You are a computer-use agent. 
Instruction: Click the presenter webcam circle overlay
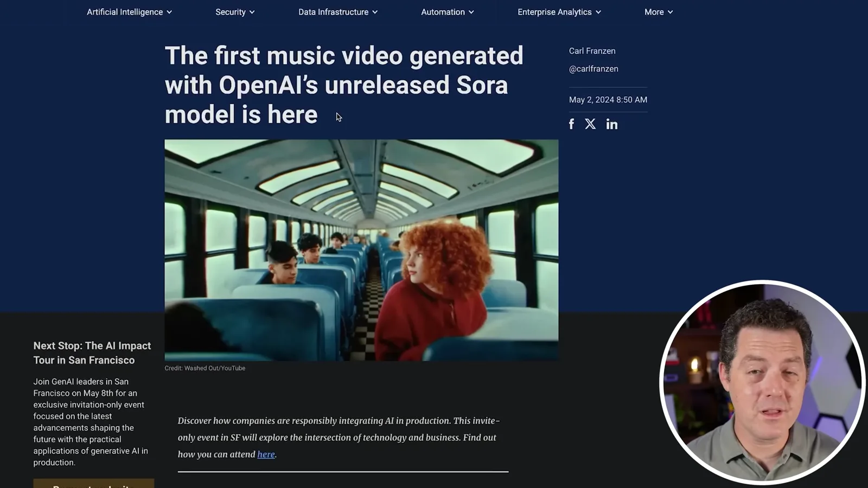click(x=762, y=382)
